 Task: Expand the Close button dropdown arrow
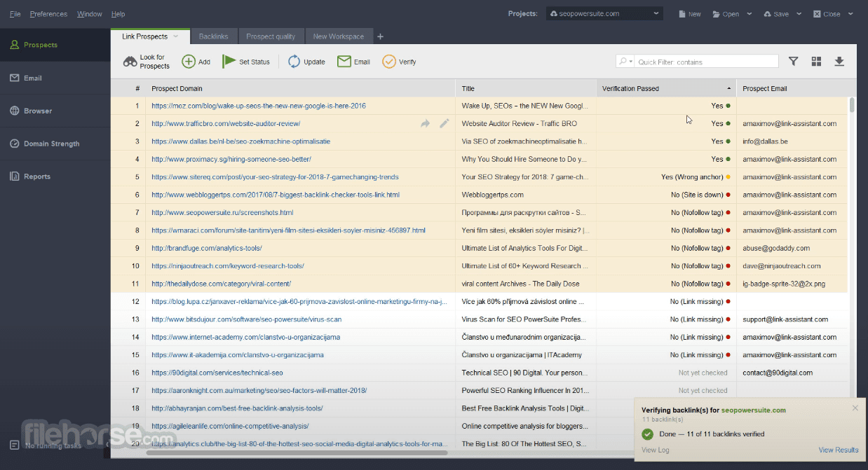pos(850,14)
